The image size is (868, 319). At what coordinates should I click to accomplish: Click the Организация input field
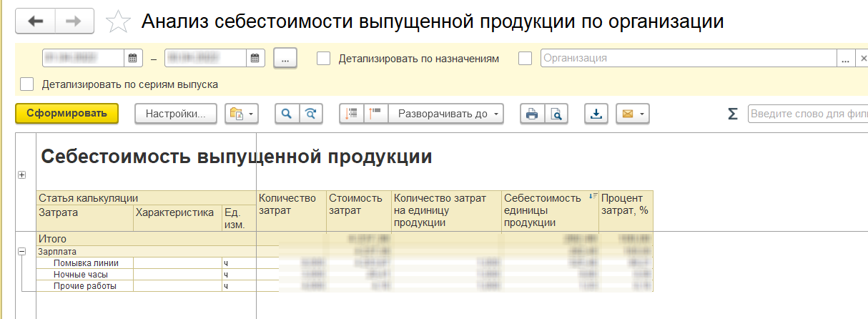[689, 58]
